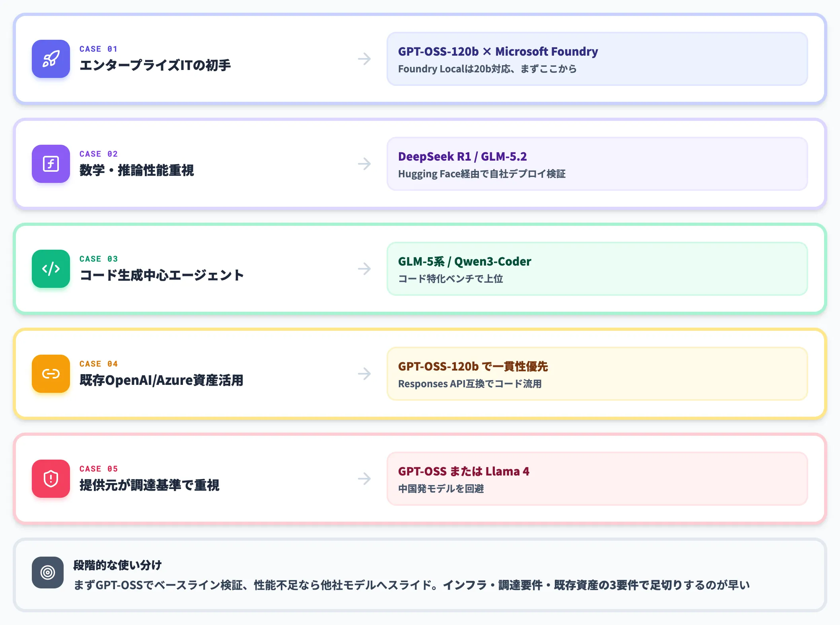Screen dimensions: 840x625
Task: Click the heading 既存OpenAI/Azure資産活用
Action: 161,380
